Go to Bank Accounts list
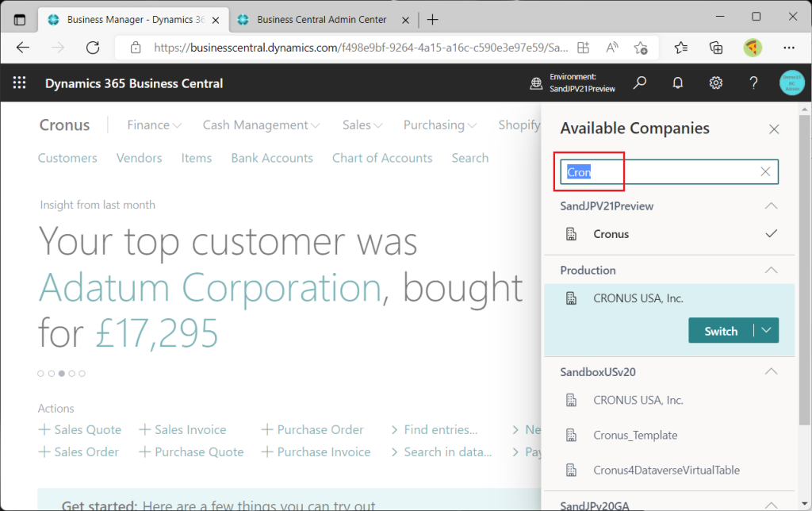This screenshot has height=511, width=812. click(x=272, y=158)
